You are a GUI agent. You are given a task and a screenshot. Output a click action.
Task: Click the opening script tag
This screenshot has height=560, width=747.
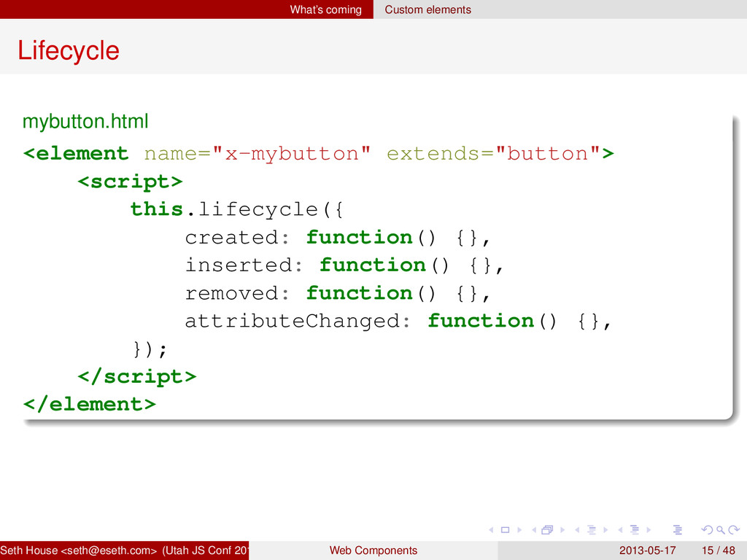pos(130,182)
